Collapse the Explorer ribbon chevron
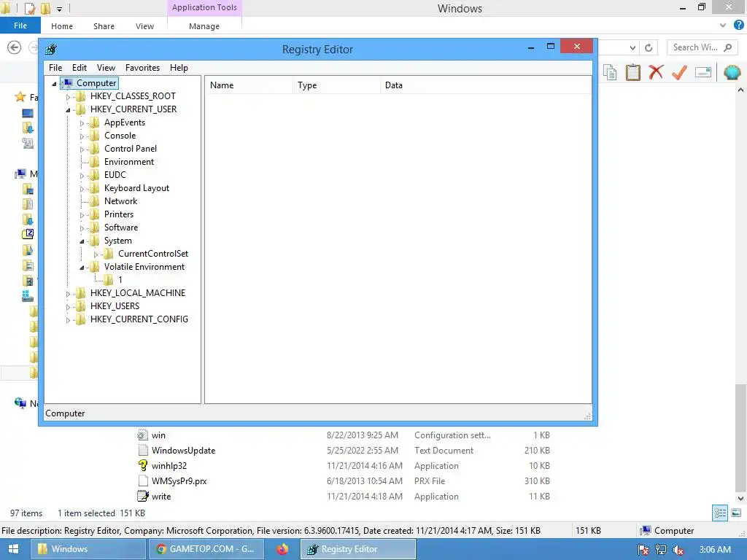This screenshot has width=747, height=560. 723,26
